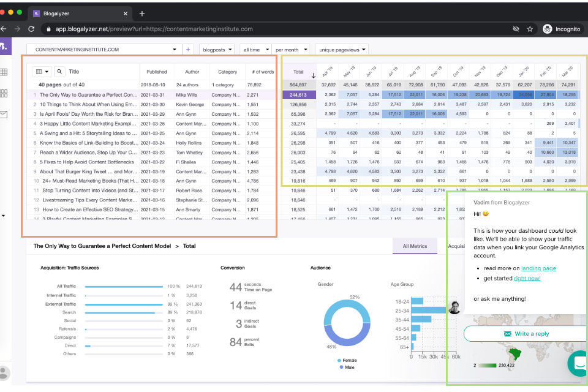Open the search icon beside the Title header

pos(59,71)
